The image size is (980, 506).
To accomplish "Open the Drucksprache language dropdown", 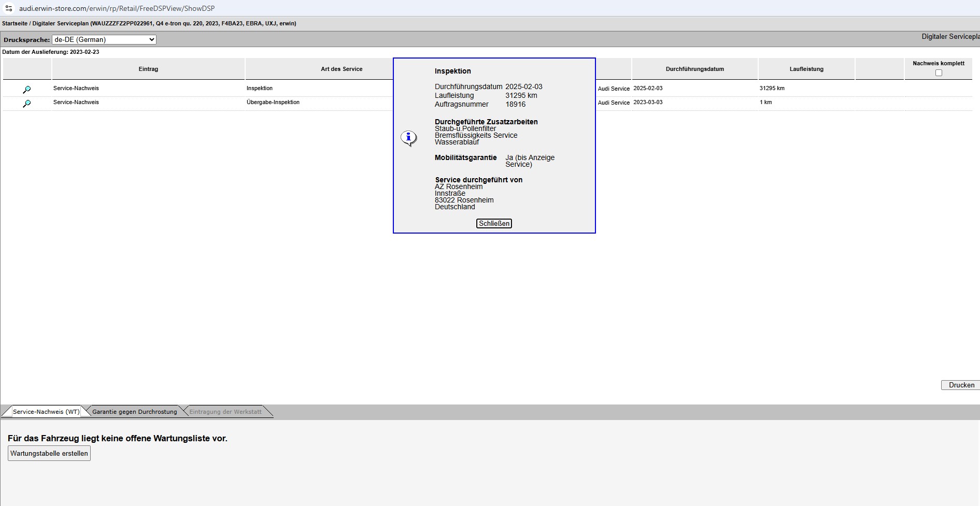I will coord(104,39).
